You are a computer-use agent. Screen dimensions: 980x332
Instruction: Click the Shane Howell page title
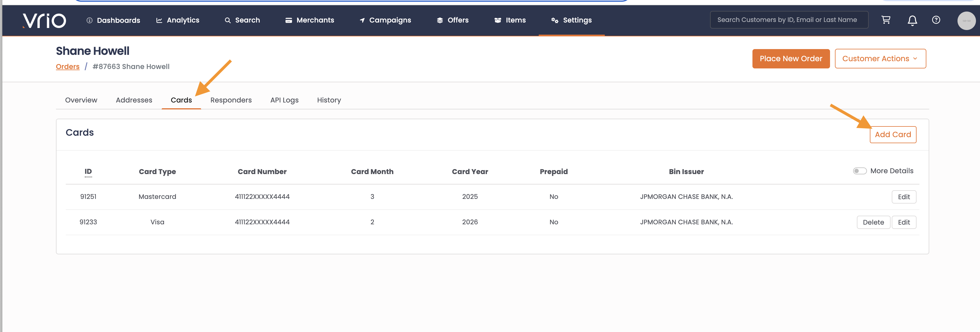tap(93, 51)
